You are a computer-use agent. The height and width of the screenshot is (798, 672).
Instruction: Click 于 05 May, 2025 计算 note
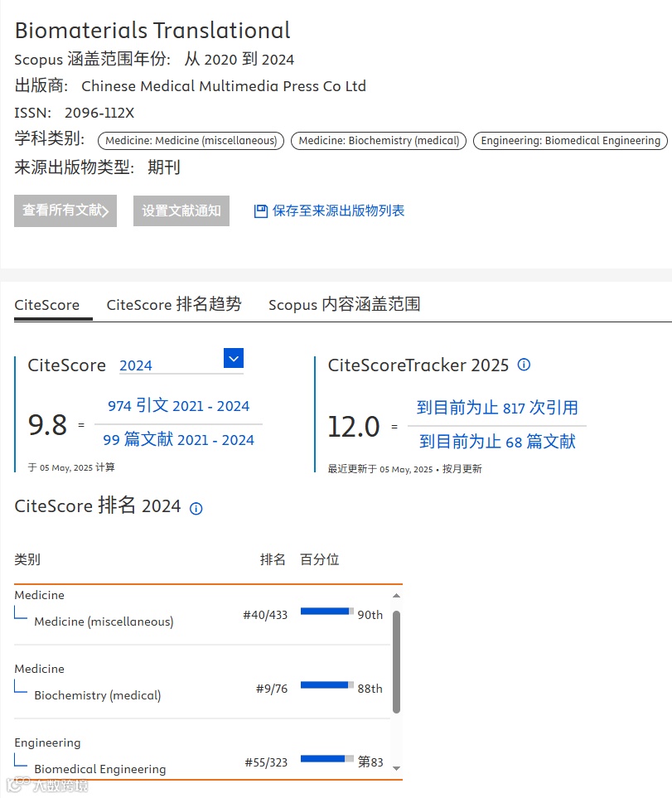pos(72,467)
